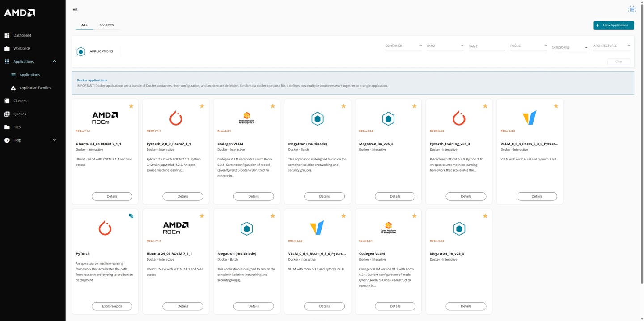Switch to the MY APPS tab

pos(106,25)
